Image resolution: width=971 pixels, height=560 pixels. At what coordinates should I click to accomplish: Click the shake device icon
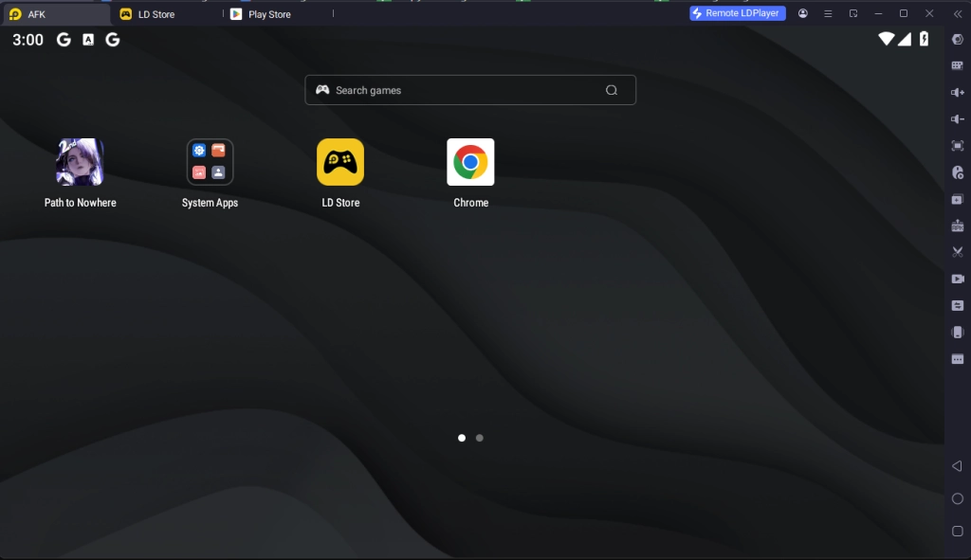(958, 333)
